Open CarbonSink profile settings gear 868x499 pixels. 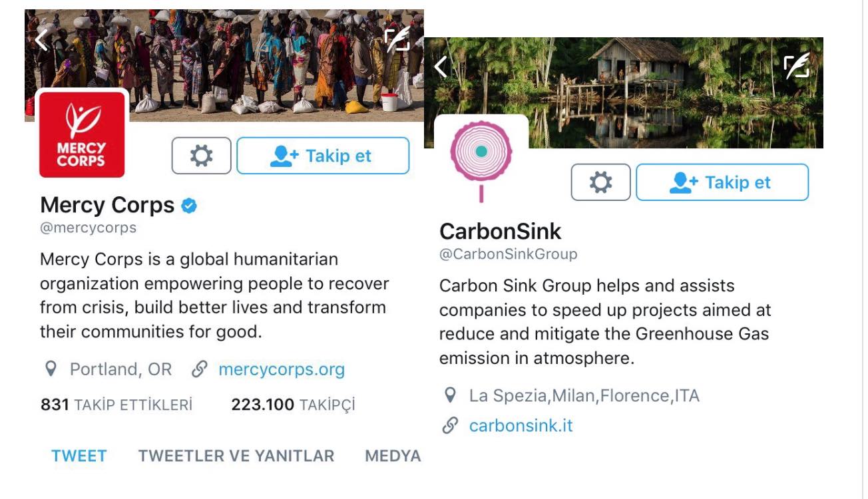[x=600, y=182]
